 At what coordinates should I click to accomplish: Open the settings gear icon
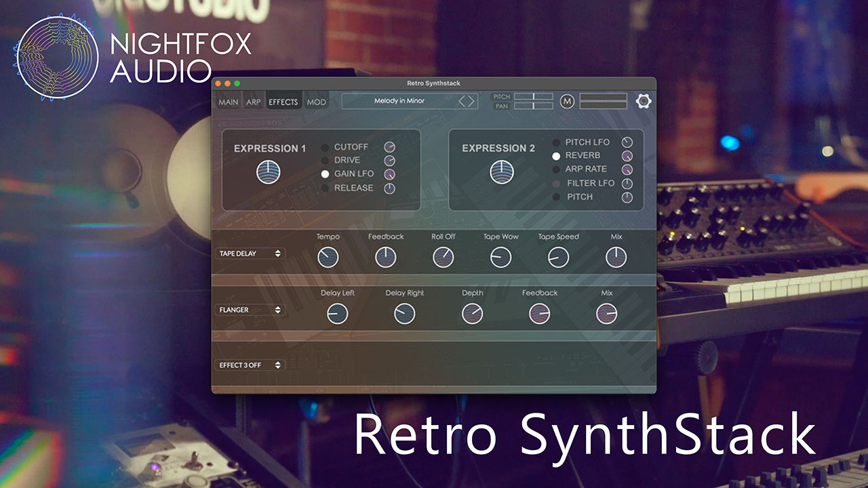click(643, 102)
